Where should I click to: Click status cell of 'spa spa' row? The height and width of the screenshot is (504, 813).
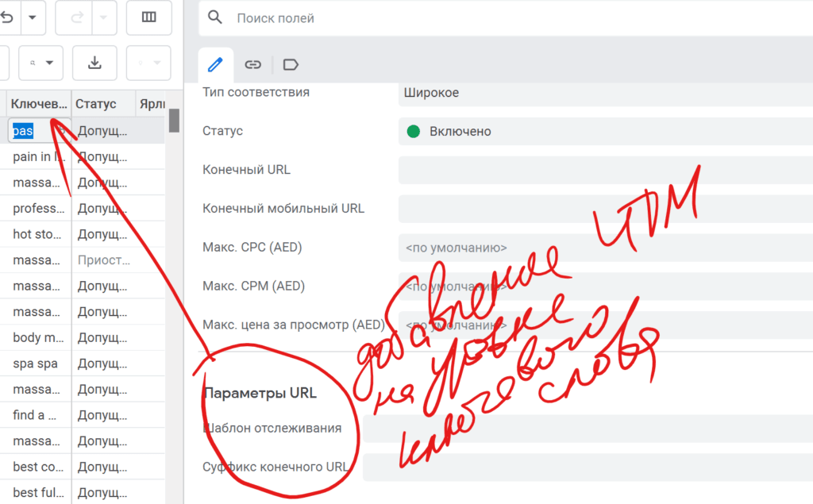pos(104,364)
